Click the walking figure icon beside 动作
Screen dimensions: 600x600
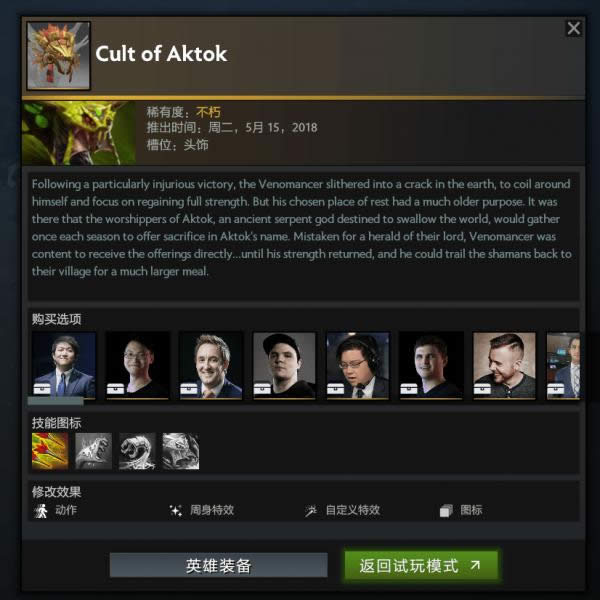41,510
